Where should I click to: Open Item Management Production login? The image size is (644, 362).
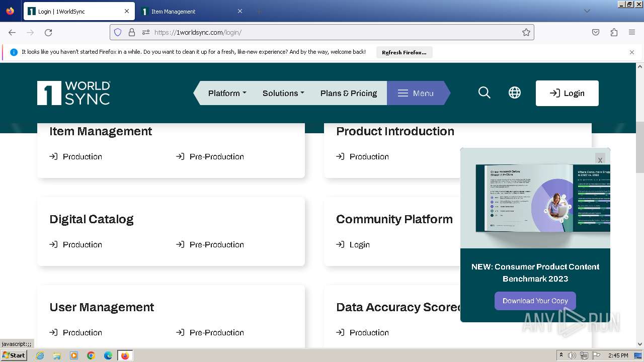tap(76, 156)
